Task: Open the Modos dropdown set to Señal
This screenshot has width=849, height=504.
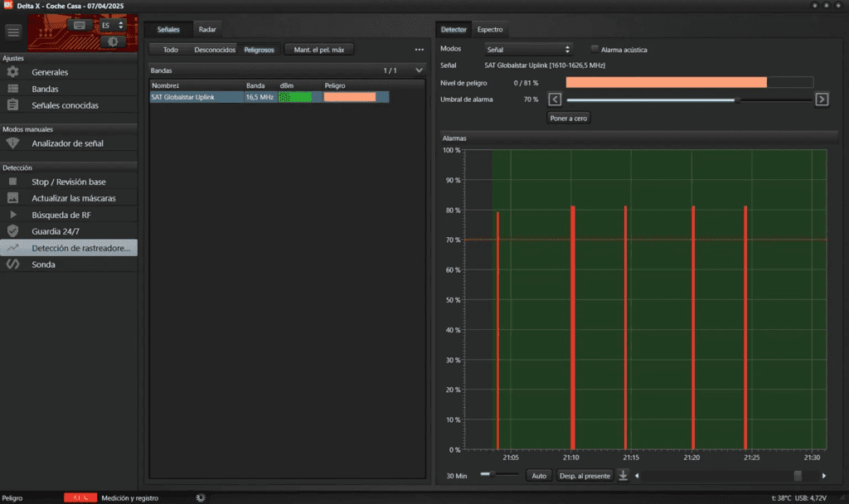Action: 528,50
